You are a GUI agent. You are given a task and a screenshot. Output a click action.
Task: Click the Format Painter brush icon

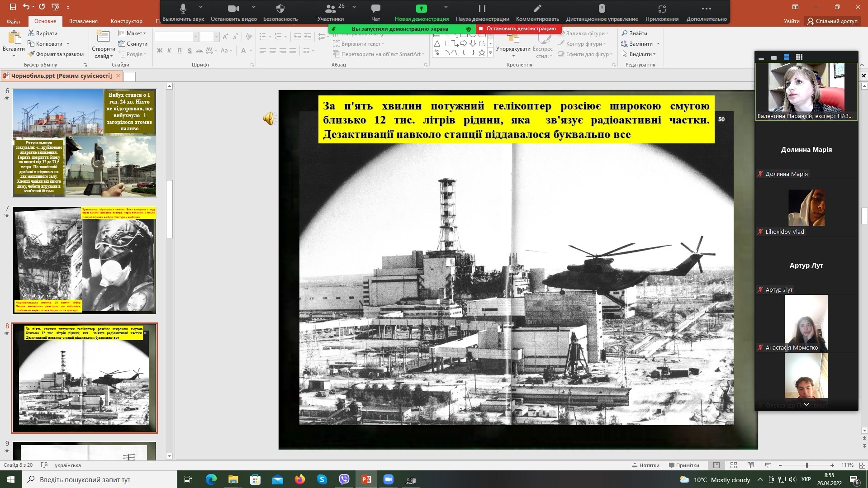32,54
